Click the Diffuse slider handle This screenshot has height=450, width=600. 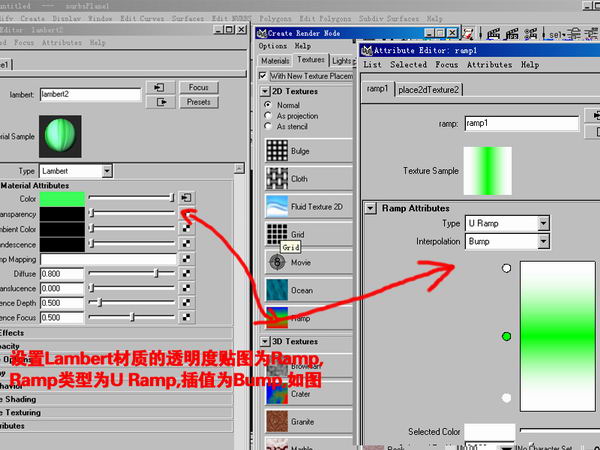[156, 273]
